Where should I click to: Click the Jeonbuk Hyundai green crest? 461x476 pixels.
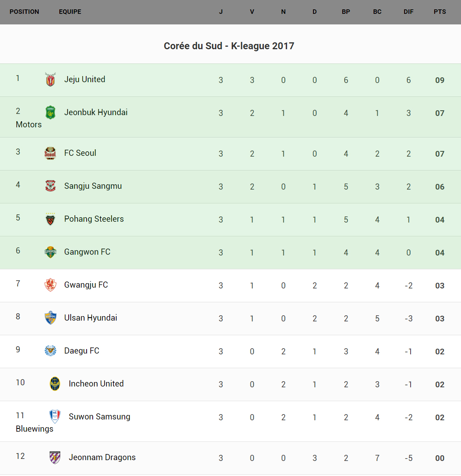pos(50,113)
